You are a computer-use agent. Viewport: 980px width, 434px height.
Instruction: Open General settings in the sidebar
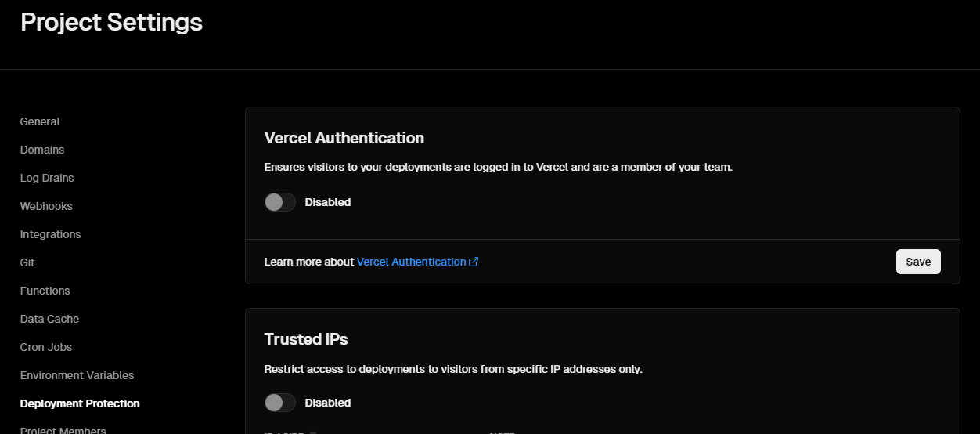tap(40, 121)
